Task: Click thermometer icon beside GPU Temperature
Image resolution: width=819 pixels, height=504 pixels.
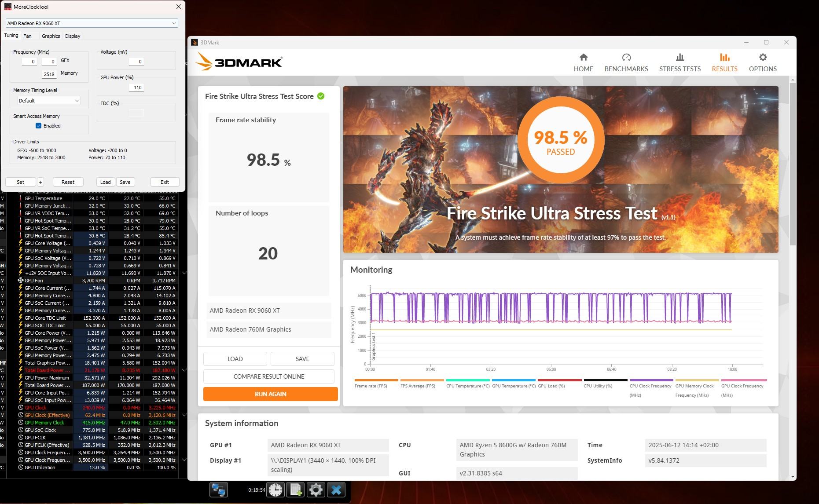Action: point(21,198)
